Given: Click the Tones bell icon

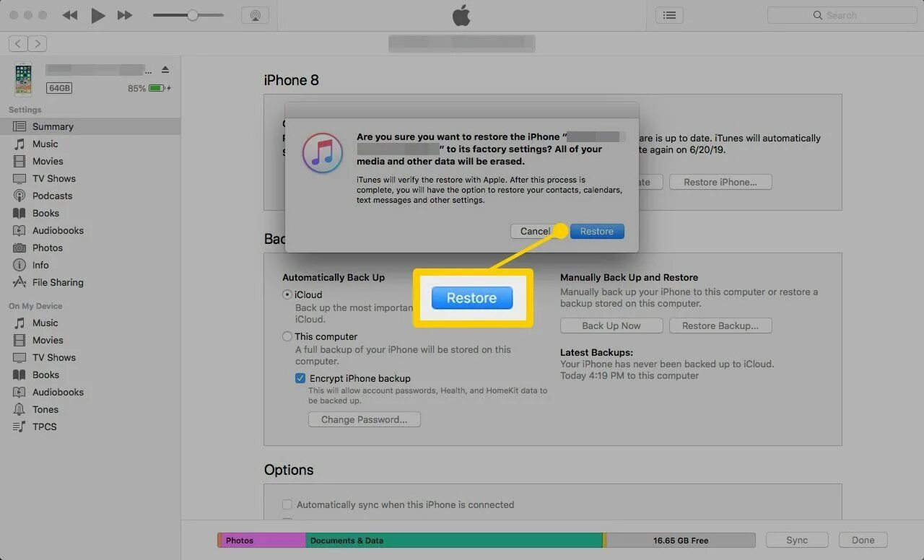Looking at the screenshot, I should click(19, 409).
